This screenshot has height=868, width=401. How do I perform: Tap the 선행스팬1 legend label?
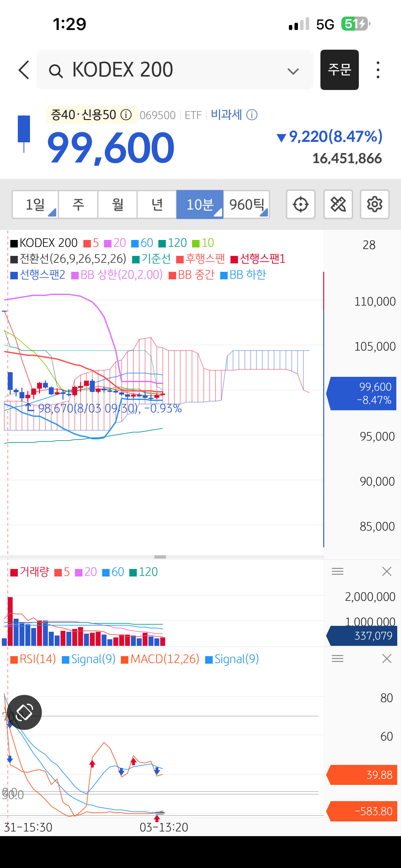pyautogui.click(x=262, y=259)
